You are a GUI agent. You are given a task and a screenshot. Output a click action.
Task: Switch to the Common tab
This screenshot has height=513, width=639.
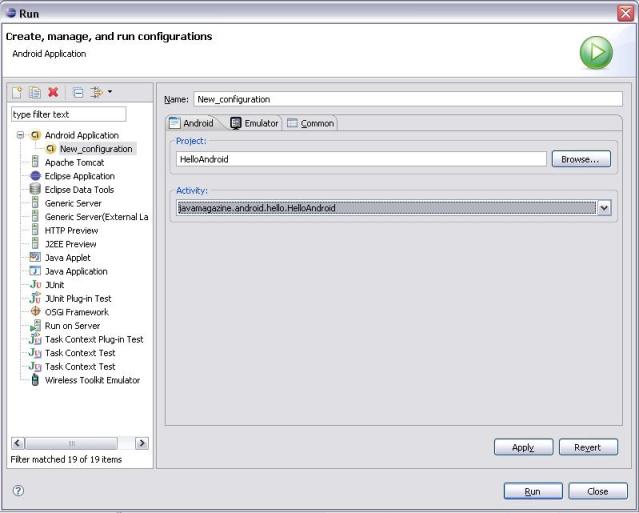[310, 123]
